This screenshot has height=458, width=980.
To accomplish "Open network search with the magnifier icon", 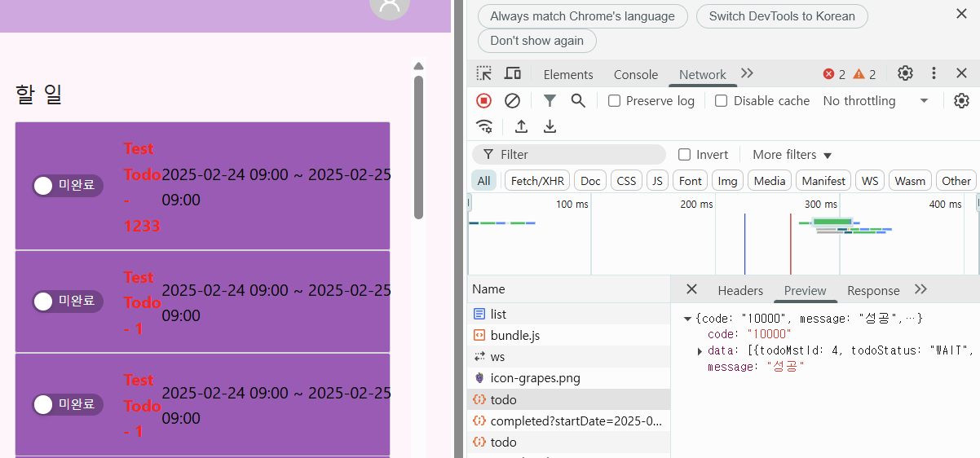I will 578,100.
